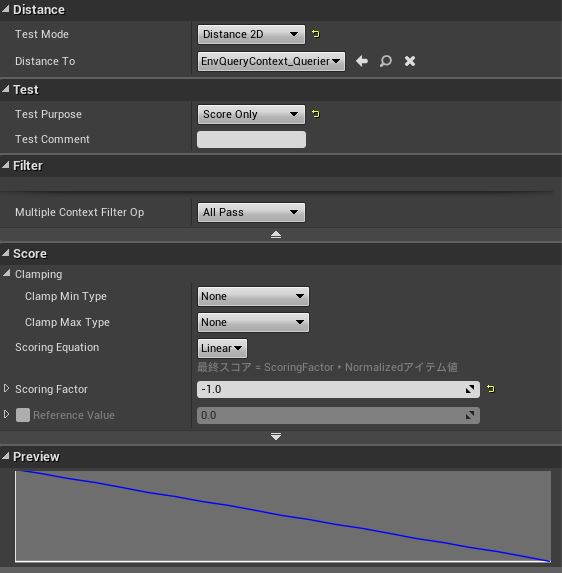562x573 pixels.
Task: Reset Test Mode to default value
Action: coord(316,34)
